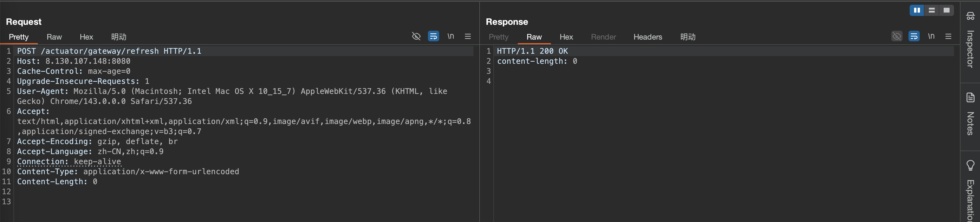This screenshot has height=222, width=980.
Task: Select the Request Raw tab
Action: point(54,37)
